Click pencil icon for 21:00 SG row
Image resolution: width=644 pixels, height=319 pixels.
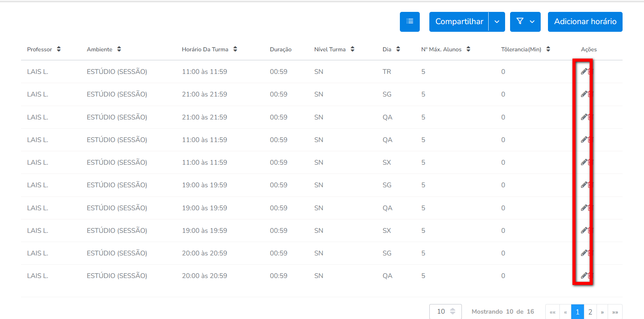(x=584, y=94)
